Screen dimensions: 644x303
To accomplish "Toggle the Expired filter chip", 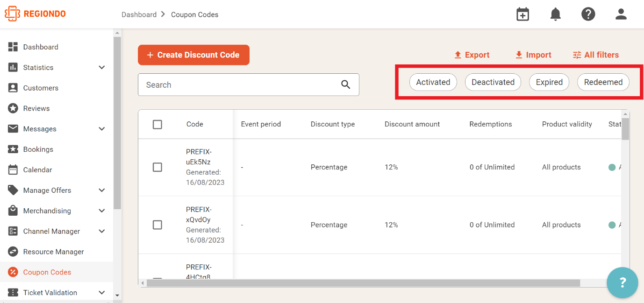I will [549, 82].
